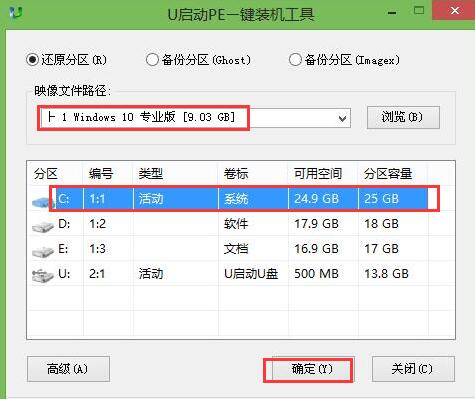Click the 确定(Y) button
475x399 pixels.
(x=312, y=369)
